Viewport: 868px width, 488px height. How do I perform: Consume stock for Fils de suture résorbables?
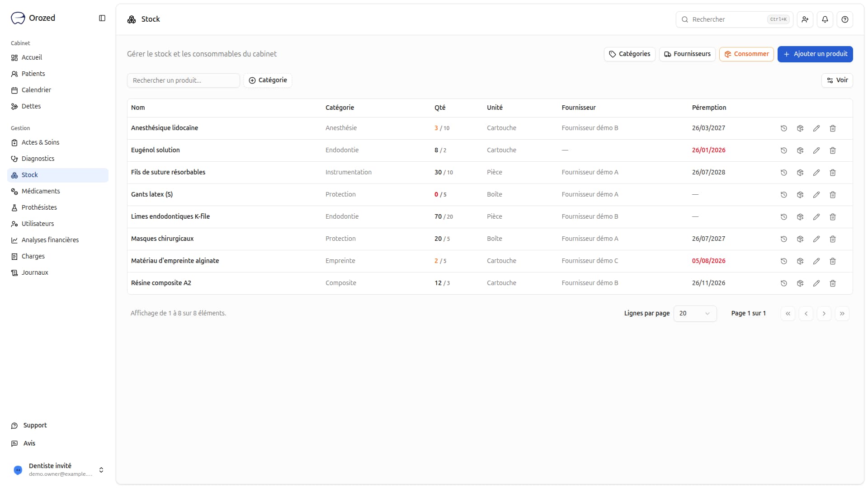click(800, 173)
